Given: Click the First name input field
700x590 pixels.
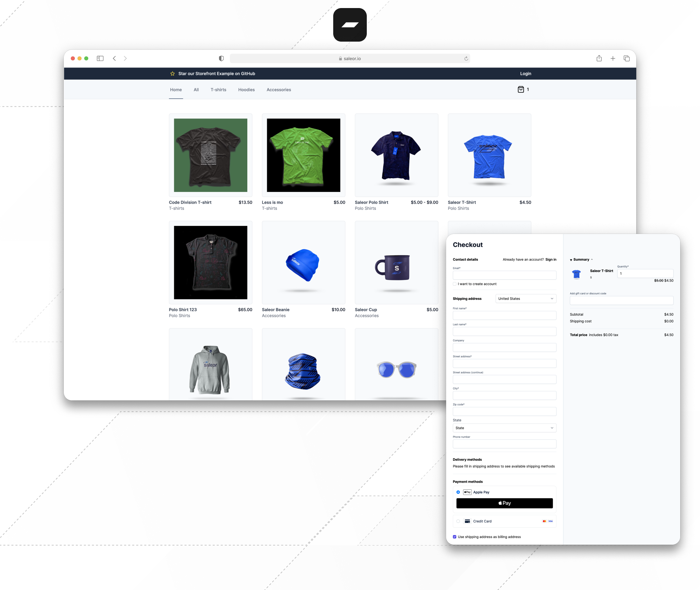Looking at the screenshot, I should [504, 315].
